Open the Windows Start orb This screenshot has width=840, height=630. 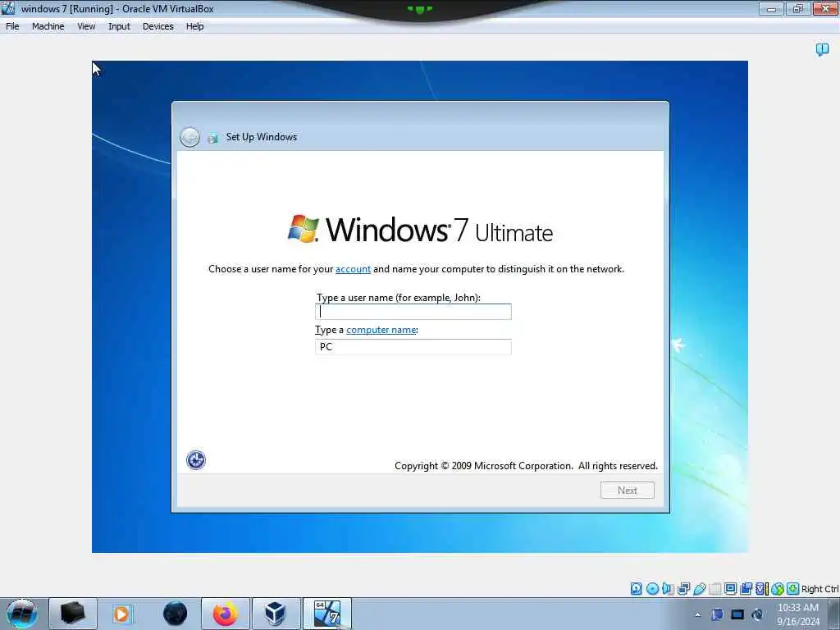[22, 614]
